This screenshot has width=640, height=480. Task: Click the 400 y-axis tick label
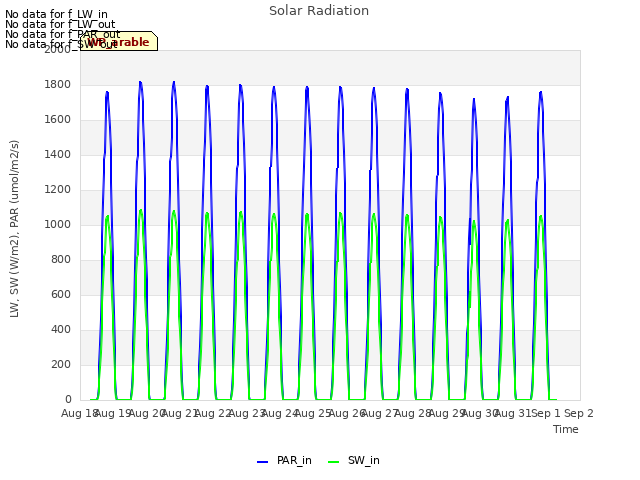tap(61, 329)
